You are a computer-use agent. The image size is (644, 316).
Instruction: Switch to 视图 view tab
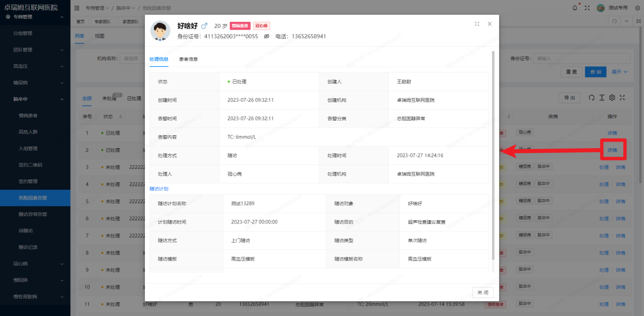(100, 36)
